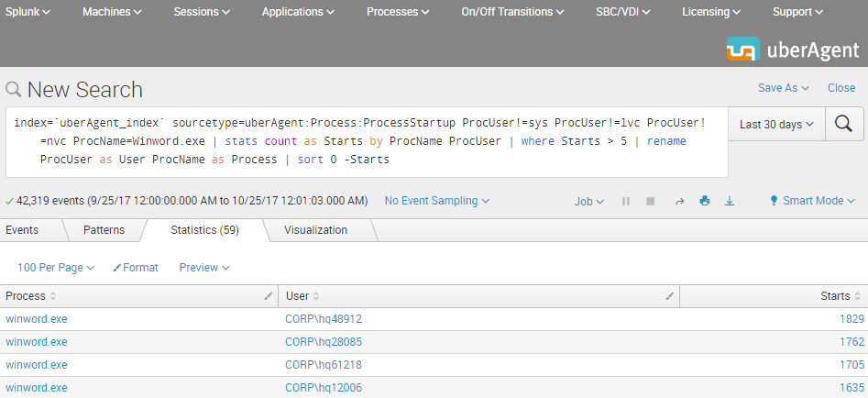Open the Last 30 days time picker
This screenshot has width=868, height=398.
776,125
